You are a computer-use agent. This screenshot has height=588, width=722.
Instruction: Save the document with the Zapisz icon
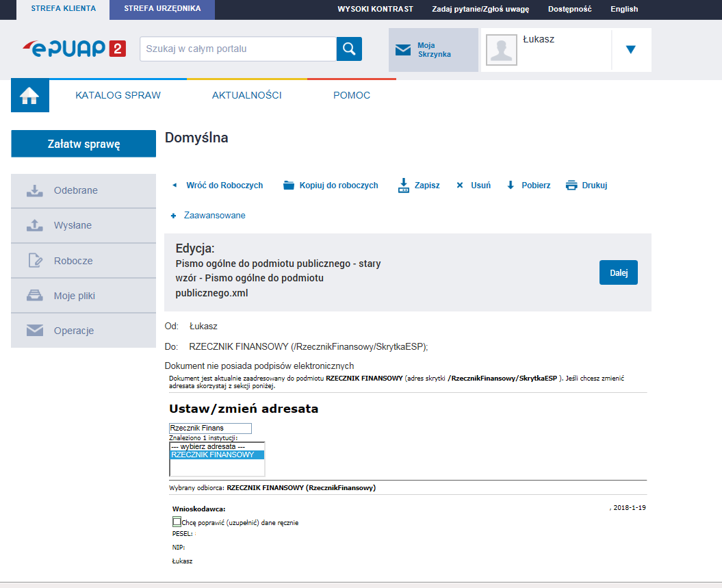[x=402, y=185]
